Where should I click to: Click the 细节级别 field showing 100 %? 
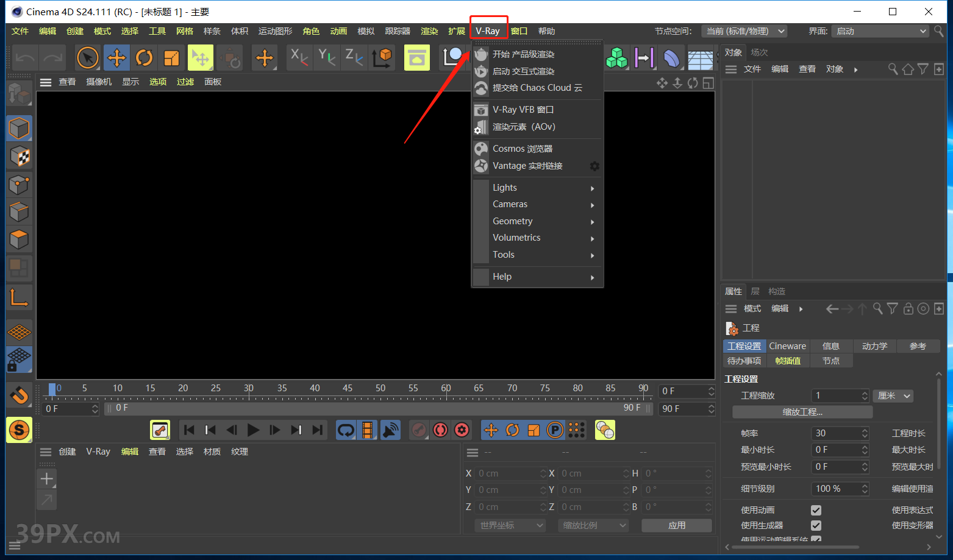point(840,489)
